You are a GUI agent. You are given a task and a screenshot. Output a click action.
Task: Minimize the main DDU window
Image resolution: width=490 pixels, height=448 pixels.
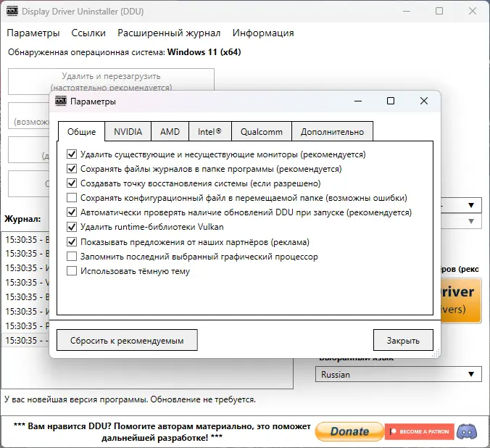coord(406,12)
